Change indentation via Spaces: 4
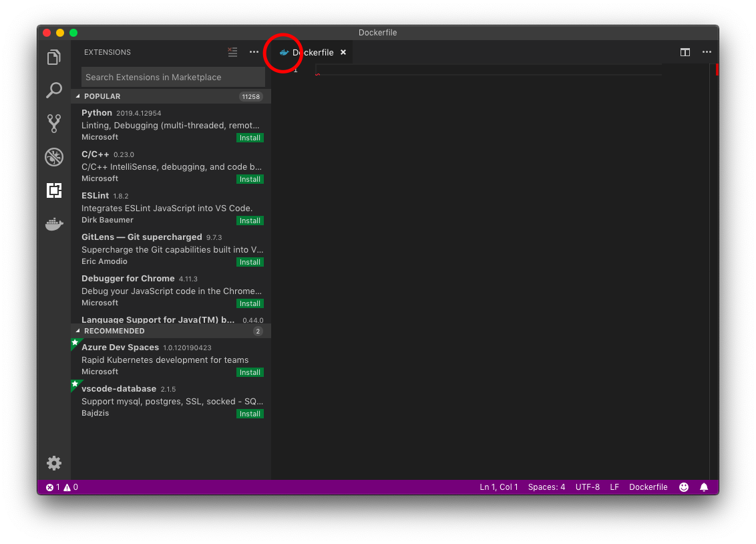The width and height of the screenshot is (756, 544). pos(546,487)
